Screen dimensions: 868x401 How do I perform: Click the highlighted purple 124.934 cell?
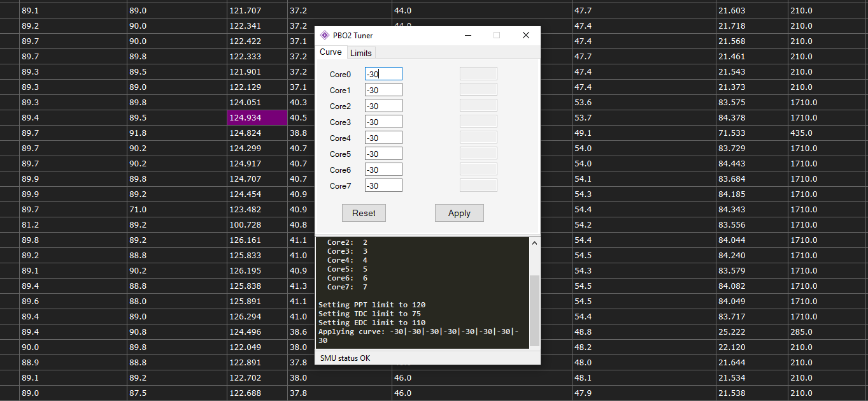point(257,118)
